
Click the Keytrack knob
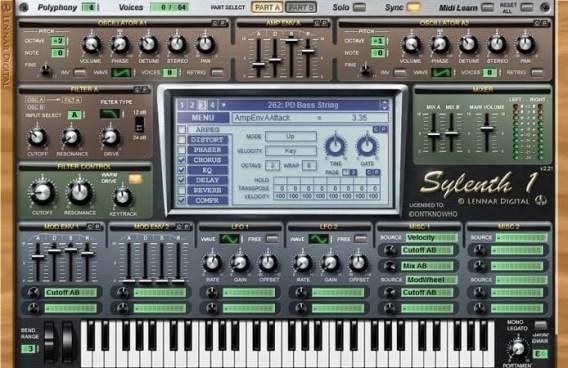(x=122, y=197)
